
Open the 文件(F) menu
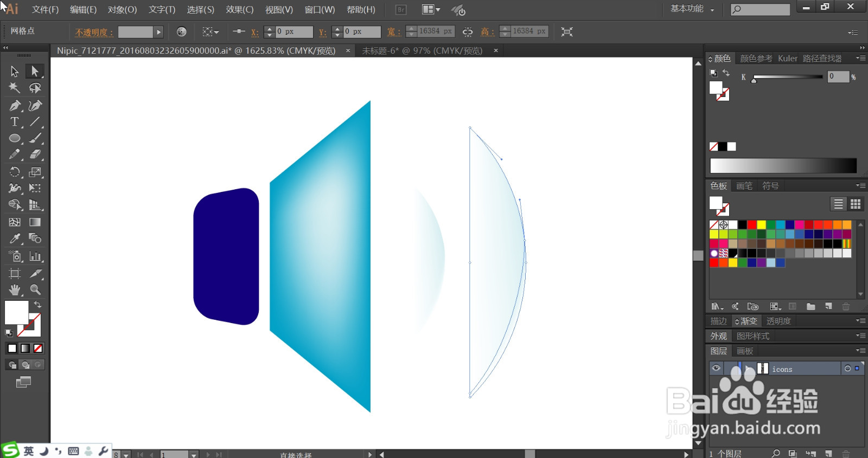click(45, 9)
